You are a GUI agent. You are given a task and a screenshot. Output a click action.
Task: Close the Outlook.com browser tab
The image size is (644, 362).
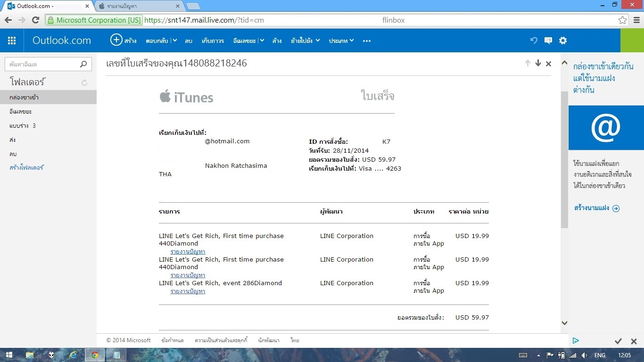87,6
